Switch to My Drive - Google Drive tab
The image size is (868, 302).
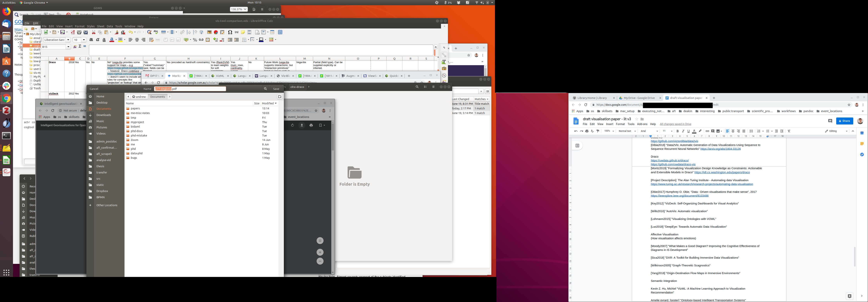pos(639,98)
